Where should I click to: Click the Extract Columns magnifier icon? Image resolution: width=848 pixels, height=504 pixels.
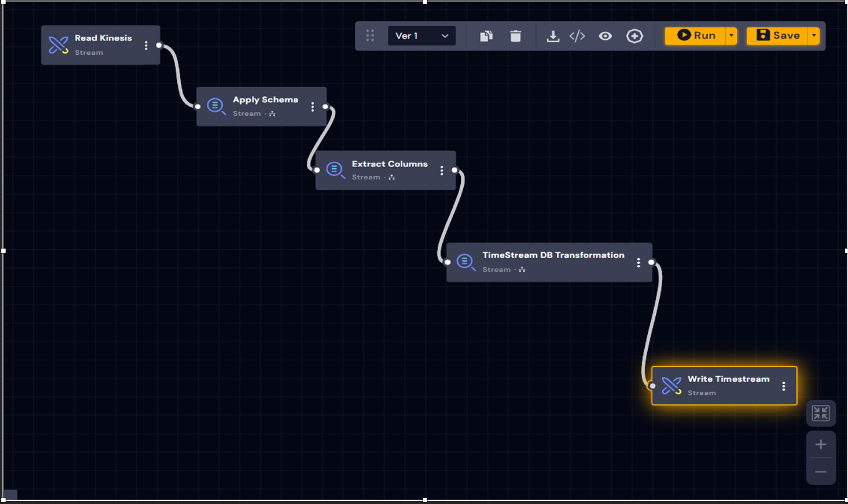(335, 170)
